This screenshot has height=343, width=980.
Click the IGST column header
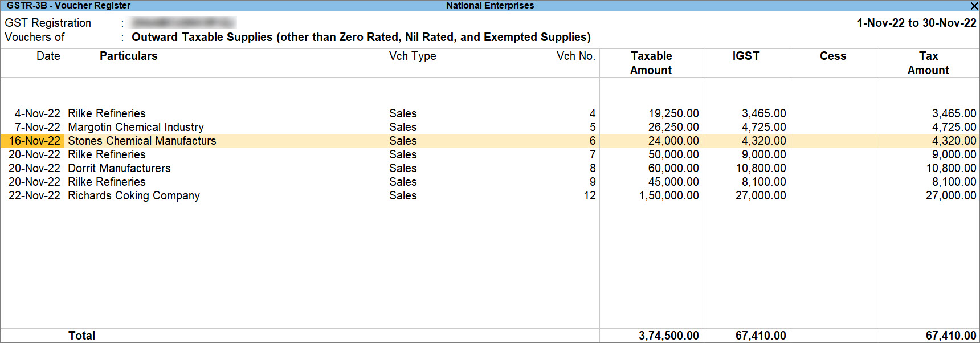click(x=746, y=56)
